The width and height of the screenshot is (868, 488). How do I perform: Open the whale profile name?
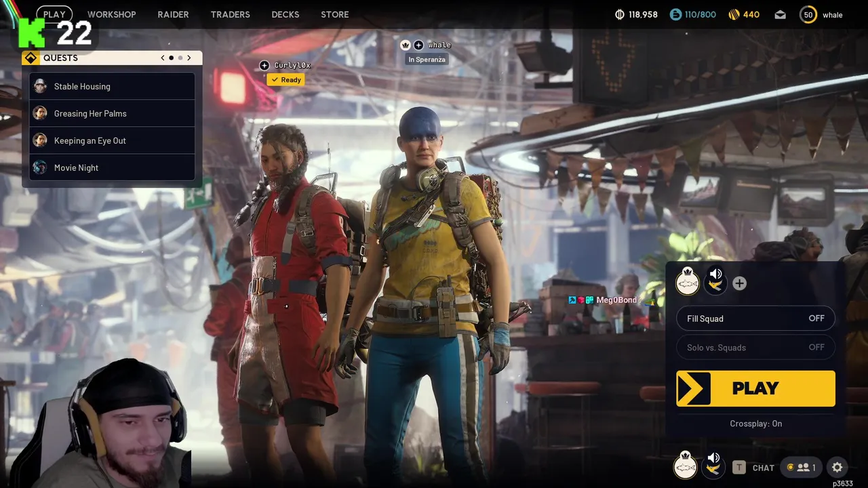point(833,15)
